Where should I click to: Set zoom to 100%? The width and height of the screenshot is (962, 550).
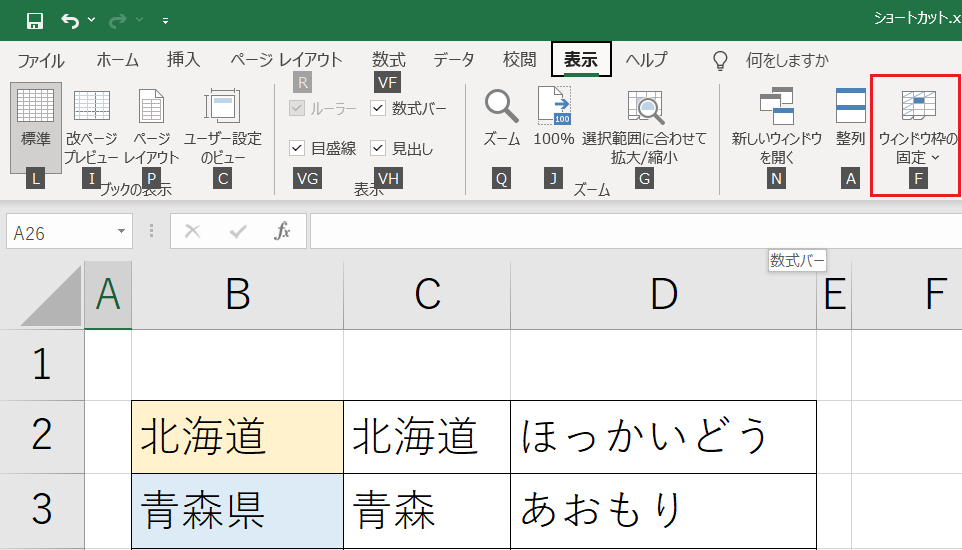pyautogui.click(x=553, y=118)
